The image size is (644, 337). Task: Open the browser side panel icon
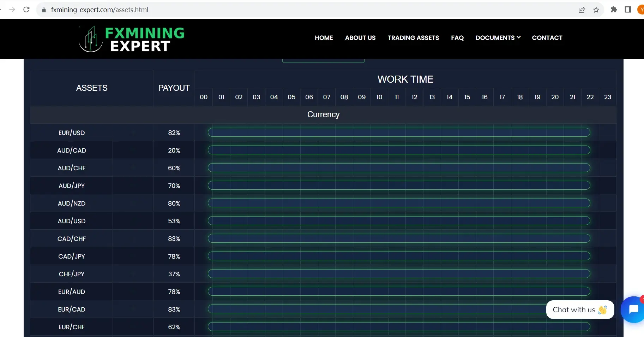(x=628, y=10)
